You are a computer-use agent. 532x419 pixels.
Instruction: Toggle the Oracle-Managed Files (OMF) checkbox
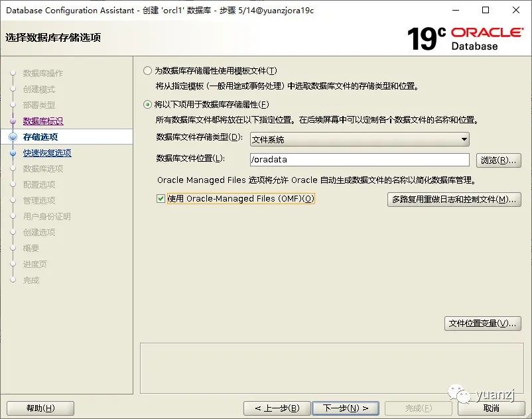tap(161, 198)
